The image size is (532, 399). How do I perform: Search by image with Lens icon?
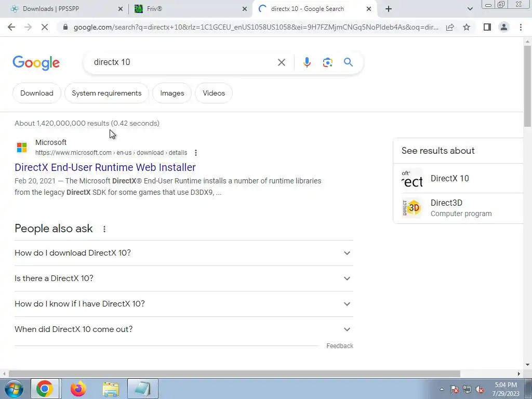click(327, 62)
